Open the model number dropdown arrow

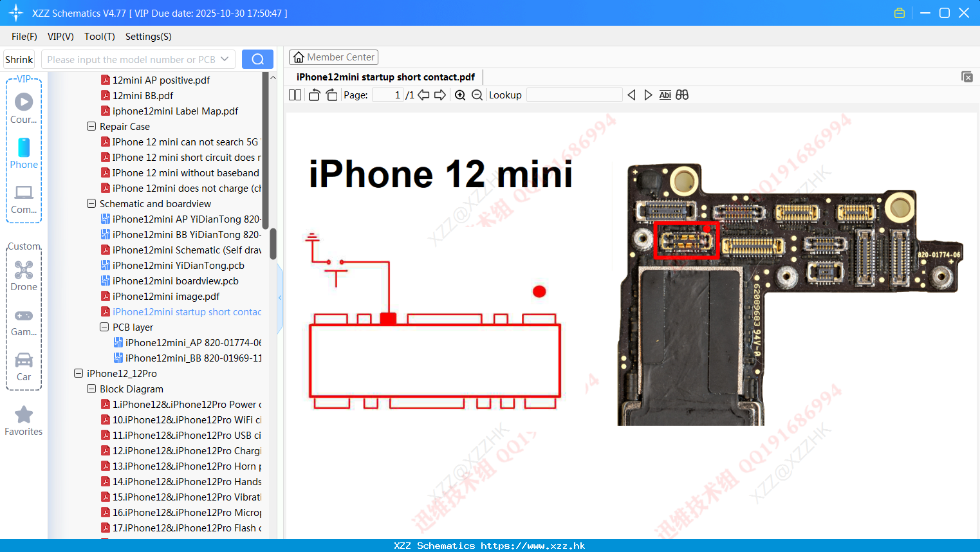pyautogui.click(x=225, y=59)
